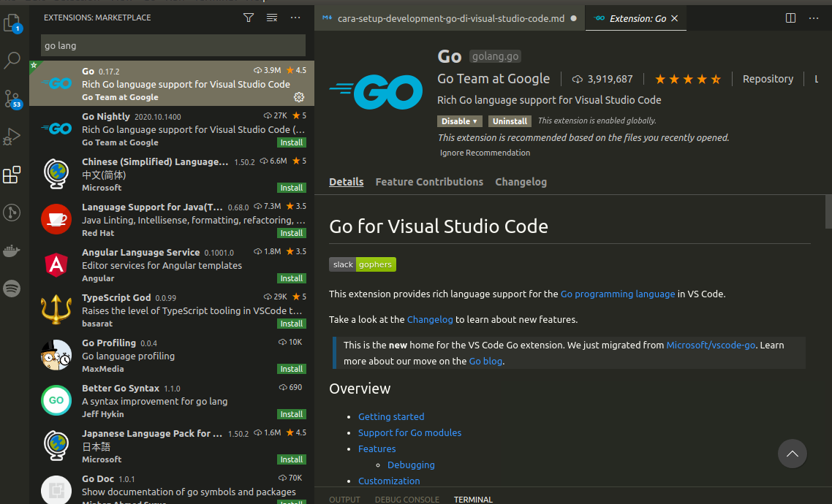
Task: Click the details page vertical scrollbar
Action: coord(828,211)
